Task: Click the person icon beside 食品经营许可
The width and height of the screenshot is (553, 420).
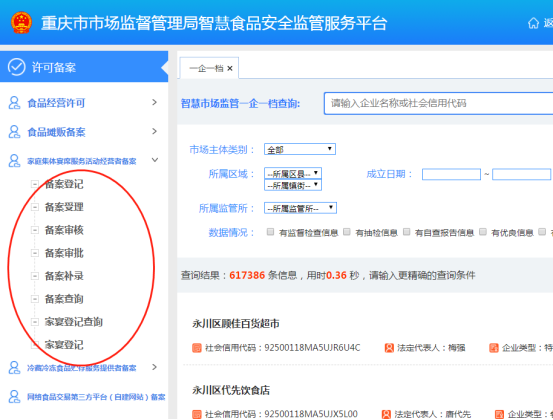Action: click(14, 103)
